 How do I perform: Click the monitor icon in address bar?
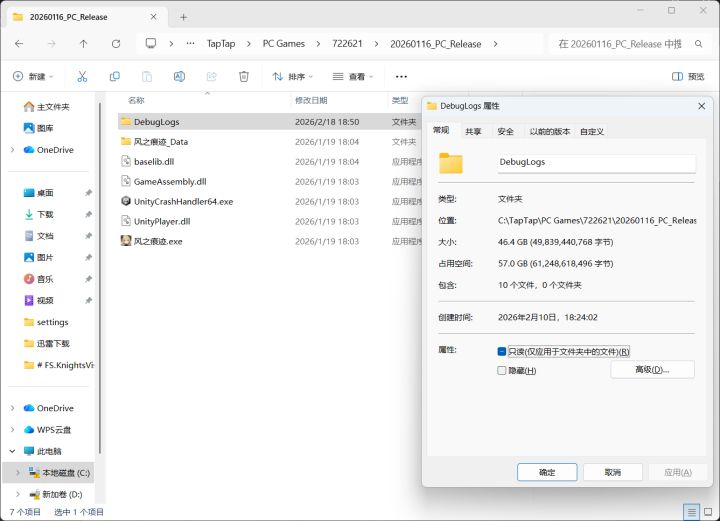coord(151,43)
